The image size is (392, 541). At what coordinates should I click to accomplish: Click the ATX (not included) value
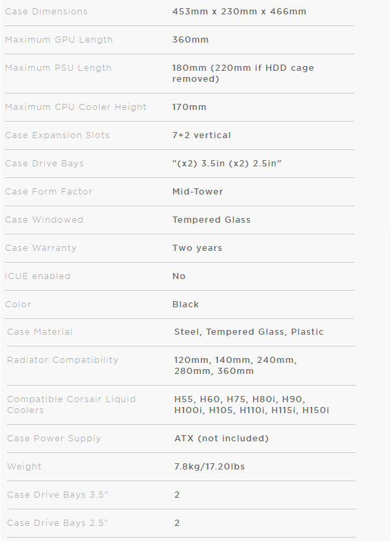(221, 438)
